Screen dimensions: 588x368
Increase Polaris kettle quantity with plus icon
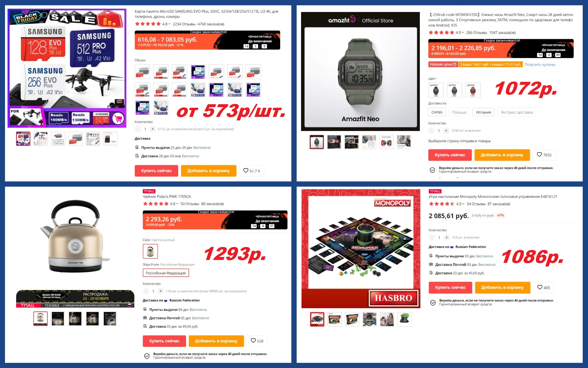161,291
